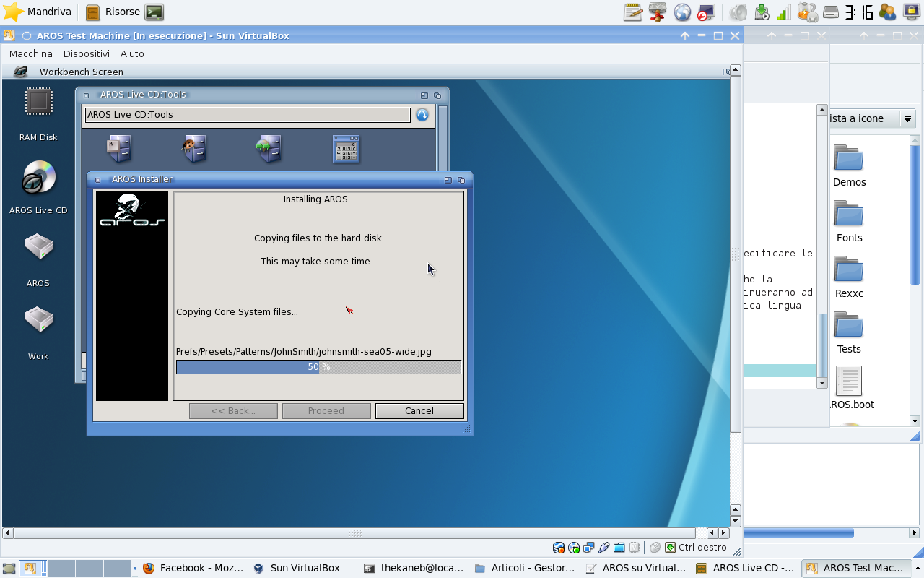
Task: Click the first cabinet icon in Tools window
Action: tap(118, 149)
